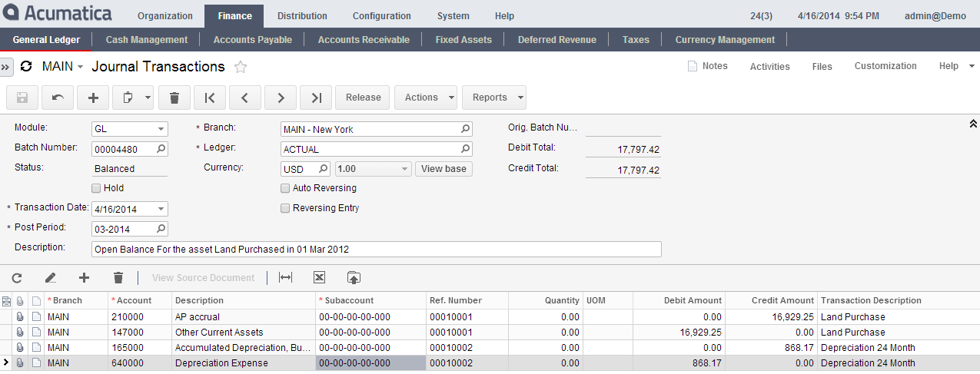The width and height of the screenshot is (980, 374).
Task: Open the Customization link
Action: 885,66
